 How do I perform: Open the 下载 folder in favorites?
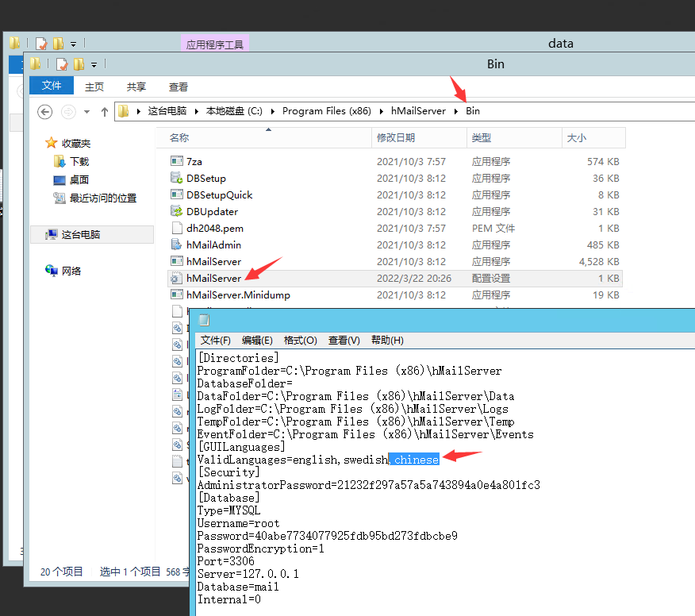tap(79, 161)
